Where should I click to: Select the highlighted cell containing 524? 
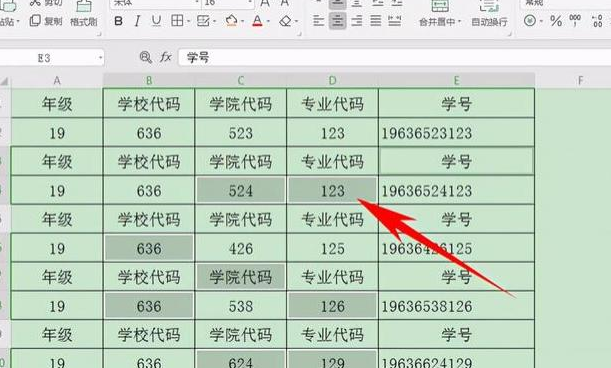pos(240,191)
